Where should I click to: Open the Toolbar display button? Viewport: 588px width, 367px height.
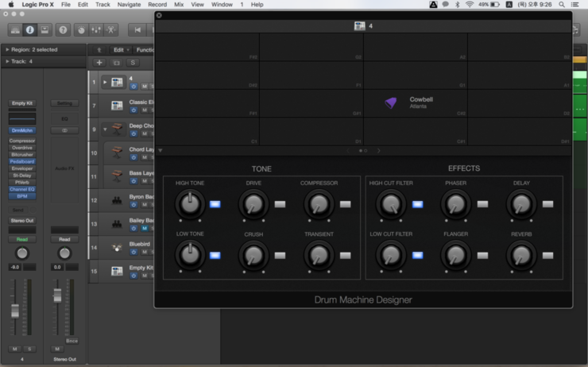pos(44,30)
